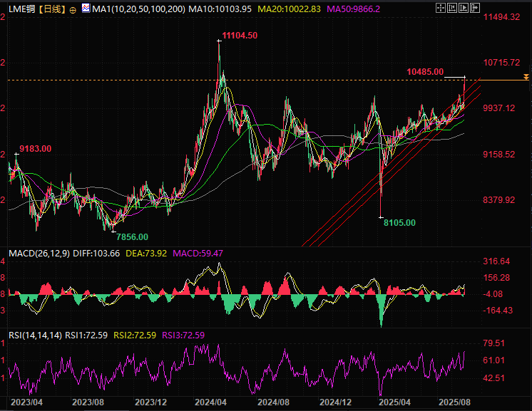
Task: Click the 2023/12 date on time axis
Action: 151,402
